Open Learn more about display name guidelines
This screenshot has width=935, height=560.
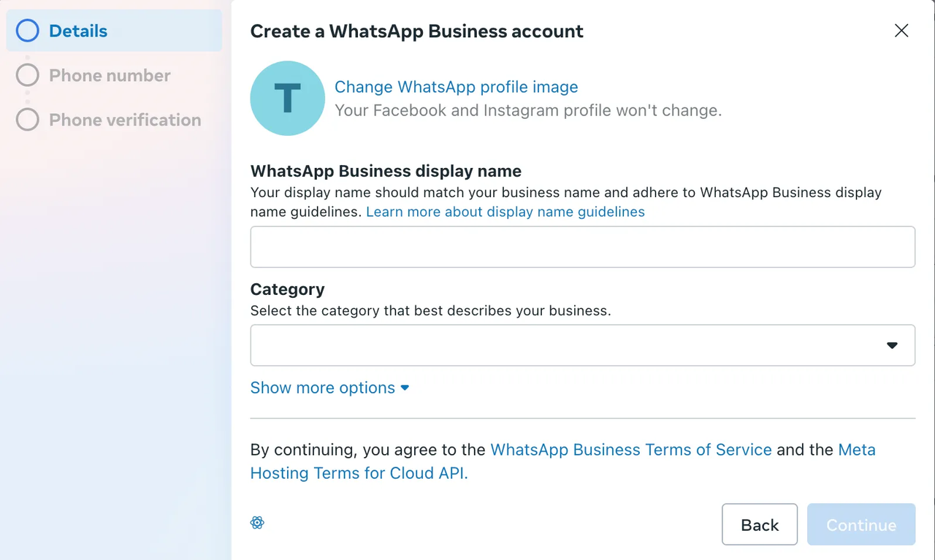505,212
